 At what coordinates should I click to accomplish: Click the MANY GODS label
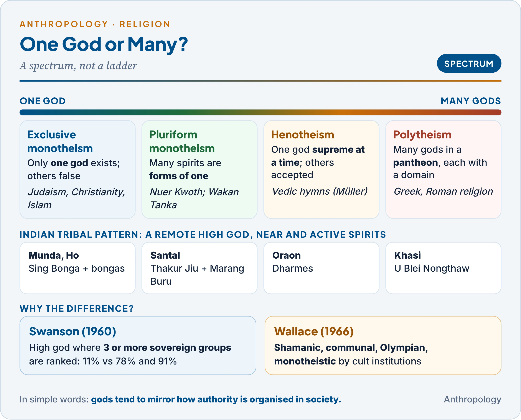tap(471, 101)
